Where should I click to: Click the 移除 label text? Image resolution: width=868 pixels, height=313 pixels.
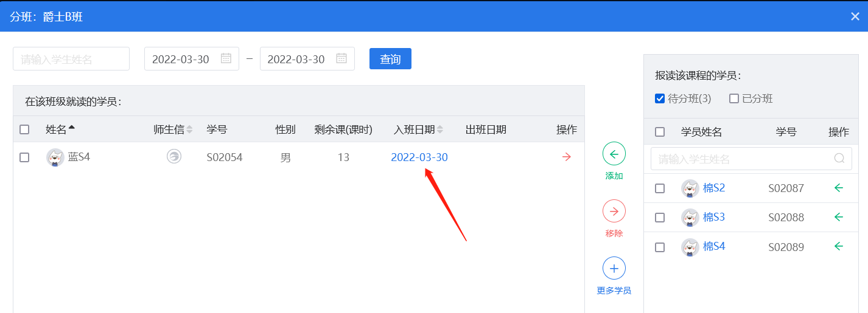tap(614, 233)
